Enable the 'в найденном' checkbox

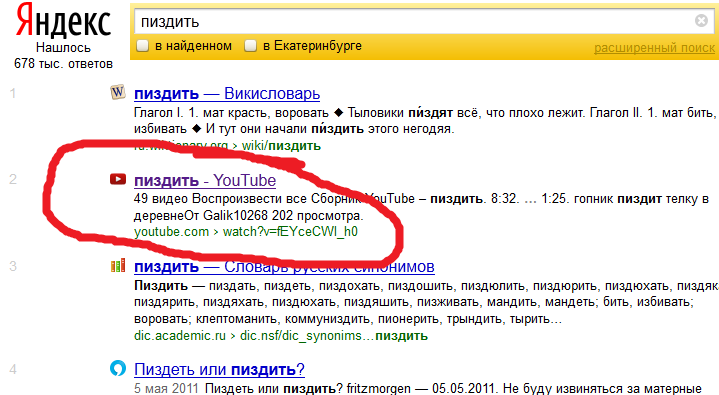click(x=143, y=46)
